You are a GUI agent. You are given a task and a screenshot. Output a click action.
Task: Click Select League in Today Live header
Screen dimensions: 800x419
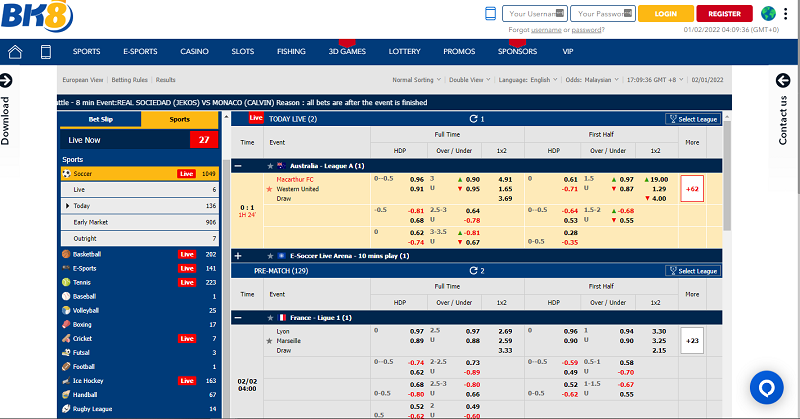click(x=693, y=119)
